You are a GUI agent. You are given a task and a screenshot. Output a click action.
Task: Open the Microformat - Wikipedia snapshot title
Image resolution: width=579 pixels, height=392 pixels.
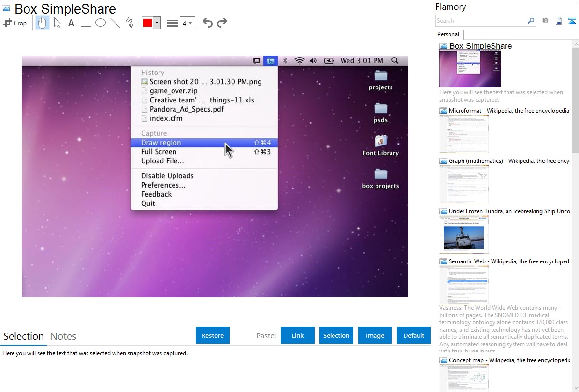[509, 111]
